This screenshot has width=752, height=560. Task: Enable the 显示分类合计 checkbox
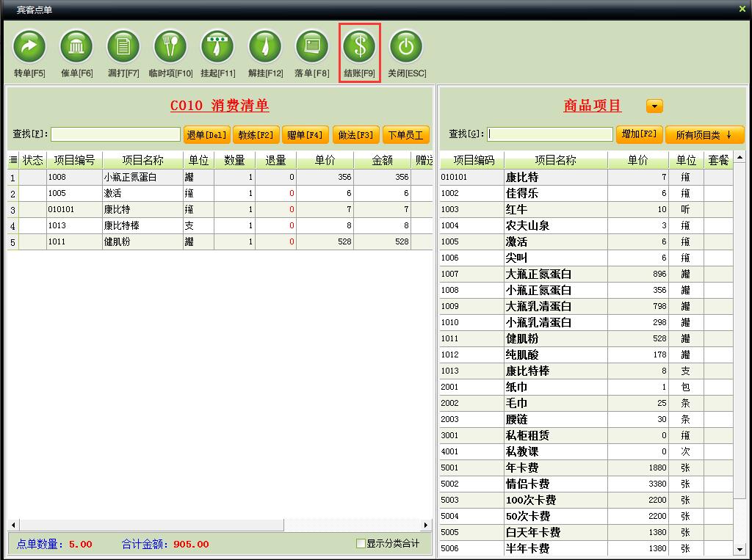click(361, 543)
